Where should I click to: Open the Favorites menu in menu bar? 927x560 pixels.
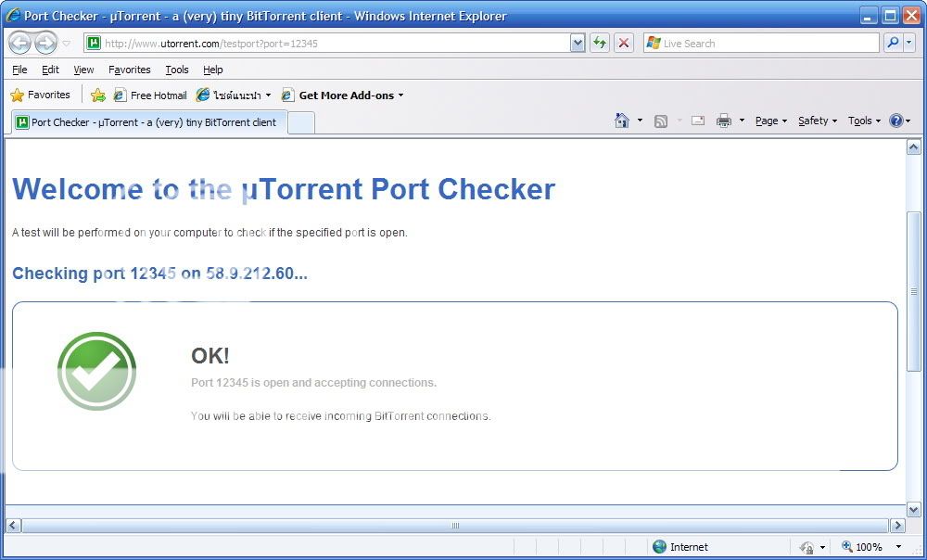pos(130,70)
